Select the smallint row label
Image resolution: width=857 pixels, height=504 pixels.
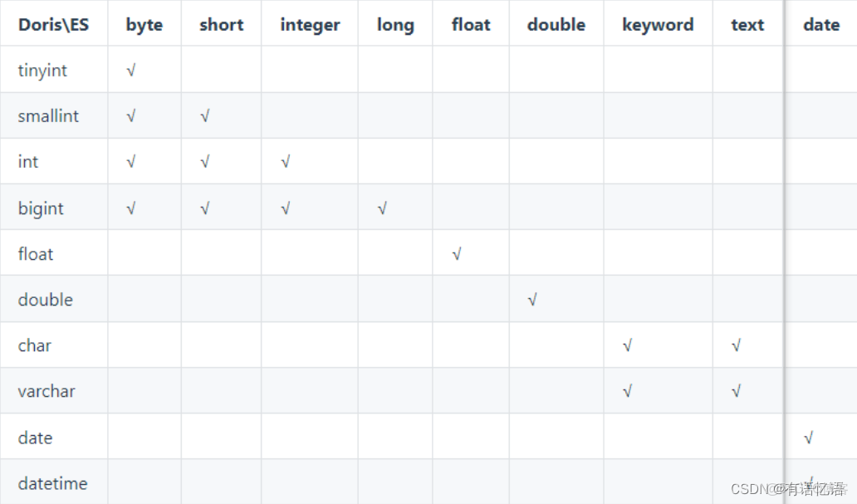pyautogui.click(x=48, y=116)
